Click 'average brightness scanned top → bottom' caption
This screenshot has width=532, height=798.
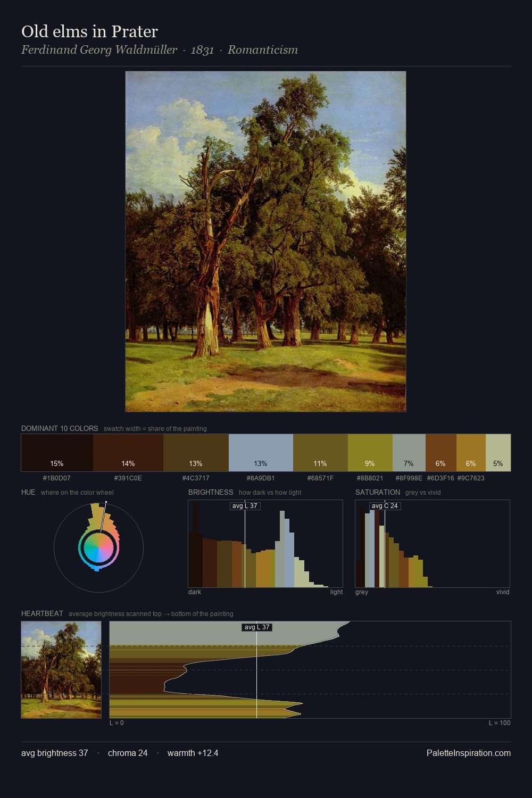click(151, 614)
